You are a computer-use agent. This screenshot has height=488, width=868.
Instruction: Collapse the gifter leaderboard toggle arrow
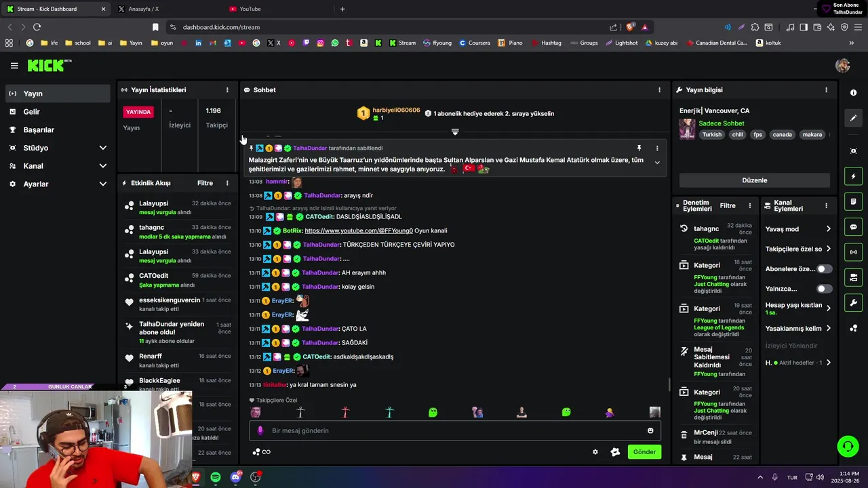click(x=455, y=131)
